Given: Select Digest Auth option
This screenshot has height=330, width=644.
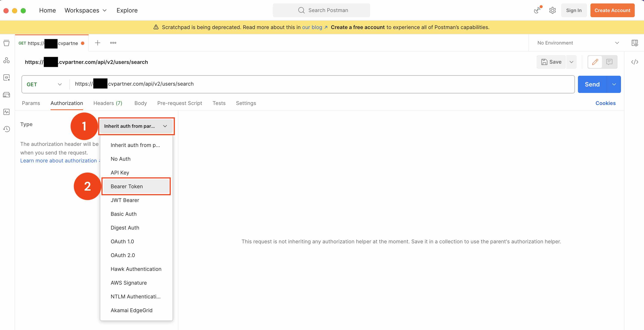Looking at the screenshot, I should coord(136,228).
